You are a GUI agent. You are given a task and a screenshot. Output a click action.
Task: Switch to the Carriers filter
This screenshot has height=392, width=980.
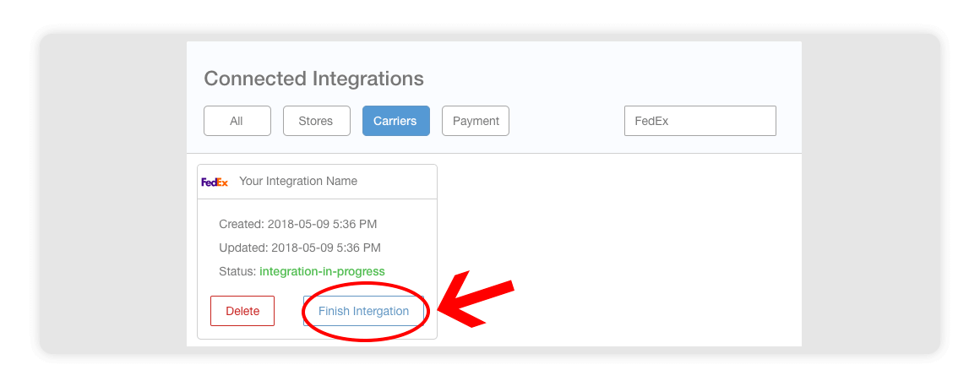pos(395,121)
